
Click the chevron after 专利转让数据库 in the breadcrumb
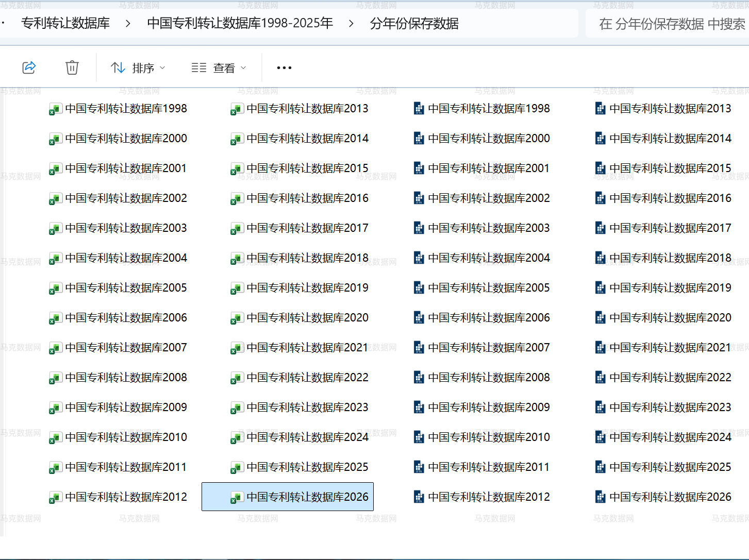click(128, 24)
